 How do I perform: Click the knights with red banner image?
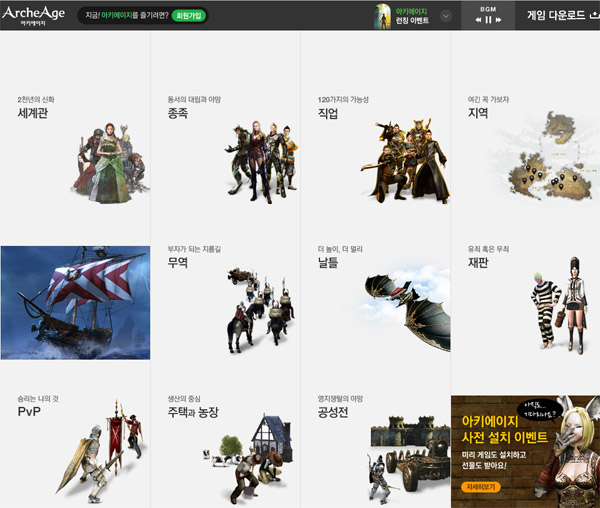(x=101, y=451)
